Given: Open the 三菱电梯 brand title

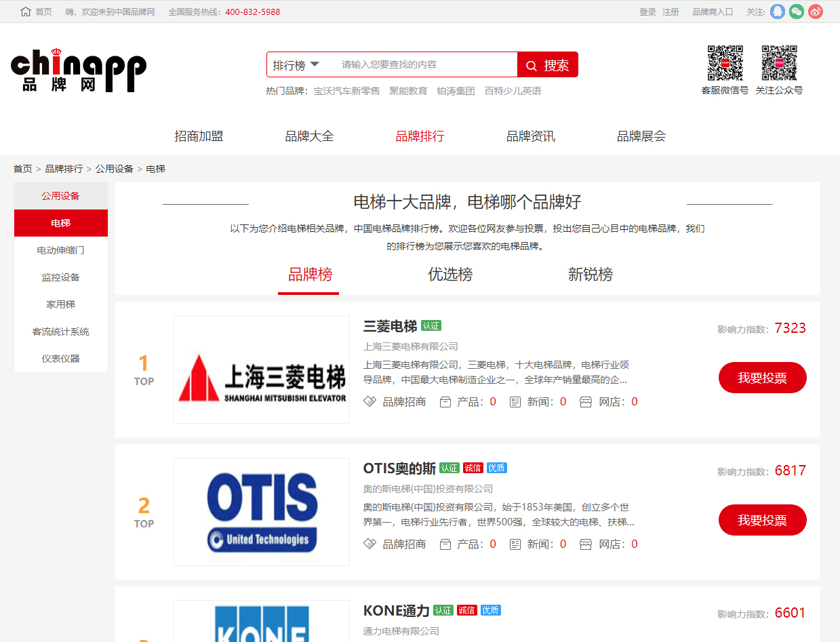Looking at the screenshot, I should (390, 327).
